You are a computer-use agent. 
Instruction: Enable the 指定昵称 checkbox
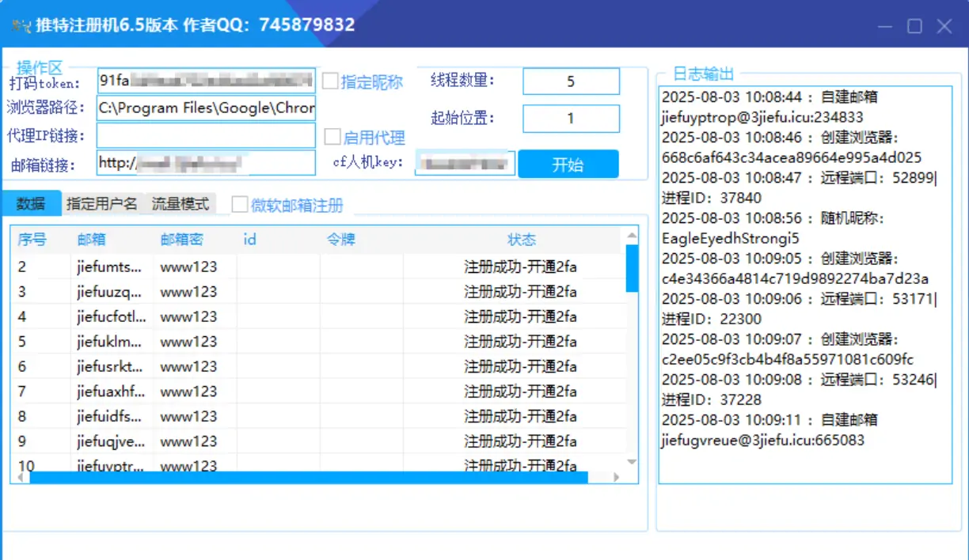click(329, 81)
